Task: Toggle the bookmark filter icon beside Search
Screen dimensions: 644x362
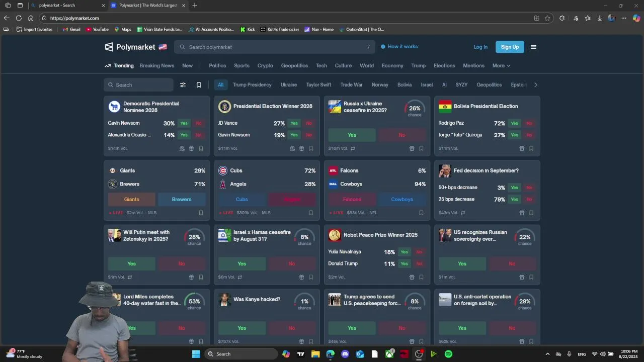Action: [x=199, y=85]
